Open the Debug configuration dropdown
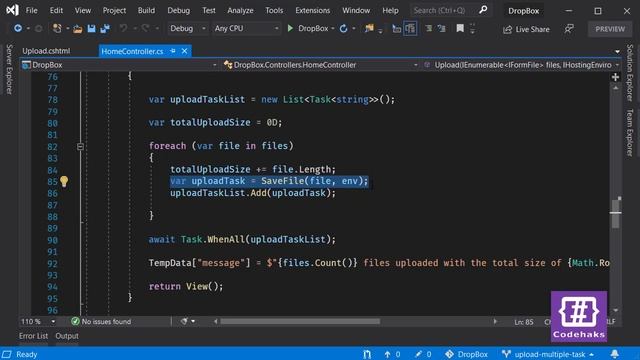This screenshot has width=640, height=360. point(188,29)
